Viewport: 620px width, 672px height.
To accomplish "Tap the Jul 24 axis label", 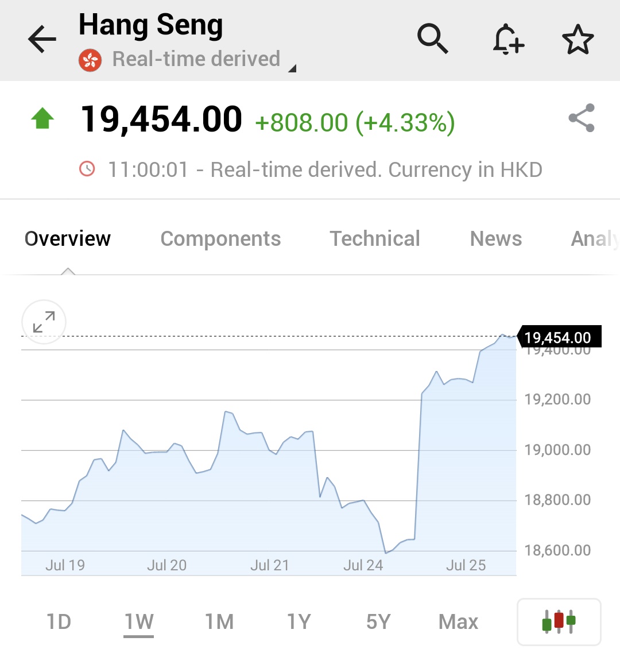I will coord(363,565).
